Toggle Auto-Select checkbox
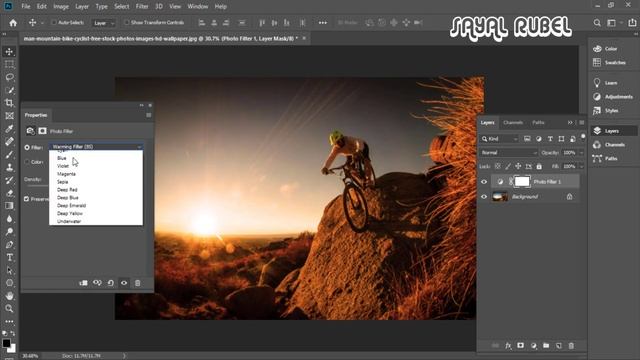This screenshot has width=640, height=360. pos(53,22)
